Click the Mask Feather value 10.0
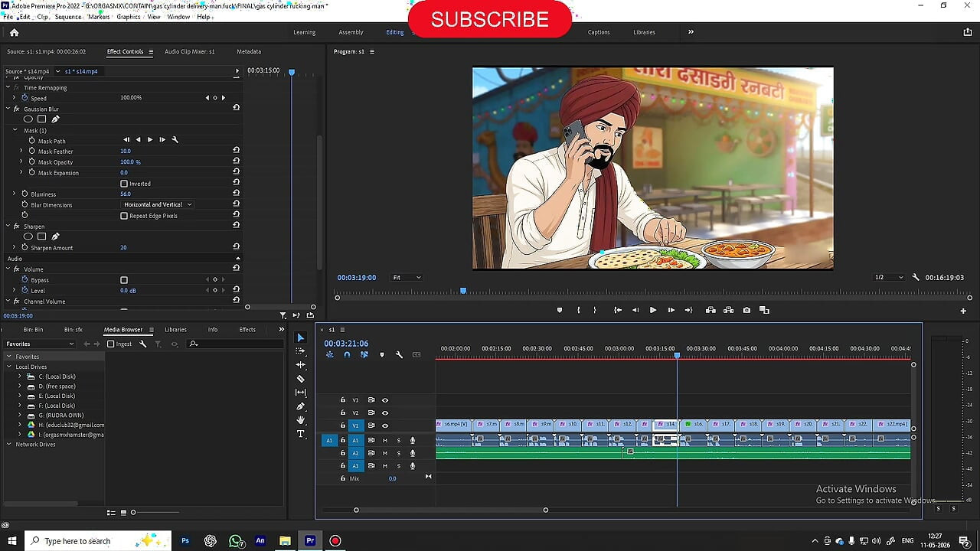The width and height of the screenshot is (980, 551). click(x=126, y=152)
